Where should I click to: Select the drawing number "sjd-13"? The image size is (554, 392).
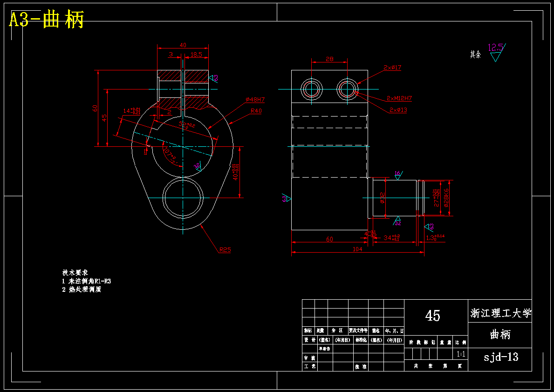[500, 357]
